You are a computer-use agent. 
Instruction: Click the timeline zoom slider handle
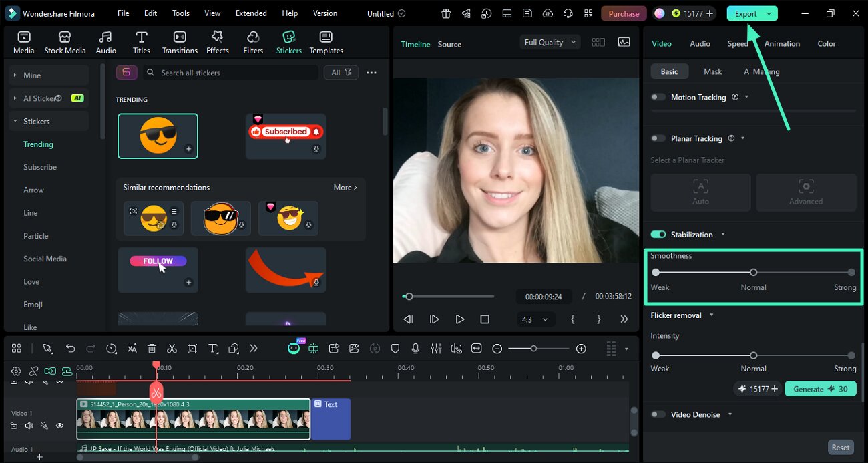pyautogui.click(x=533, y=349)
